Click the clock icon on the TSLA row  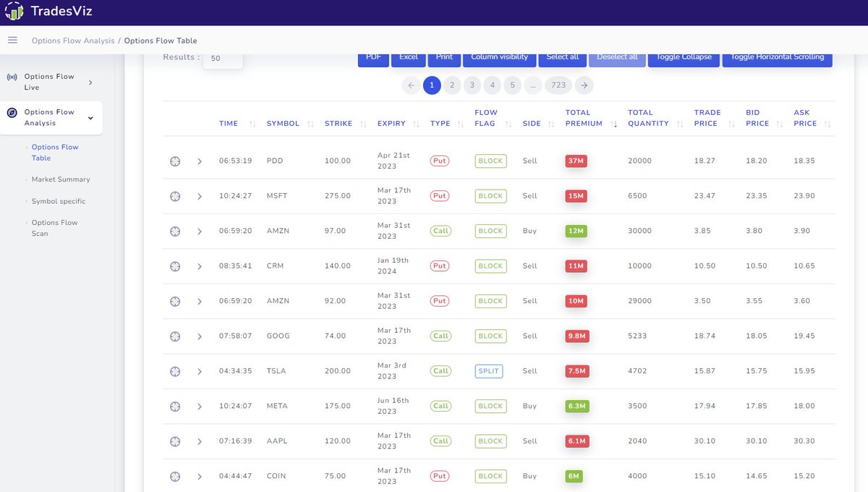click(x=174, y=371)
